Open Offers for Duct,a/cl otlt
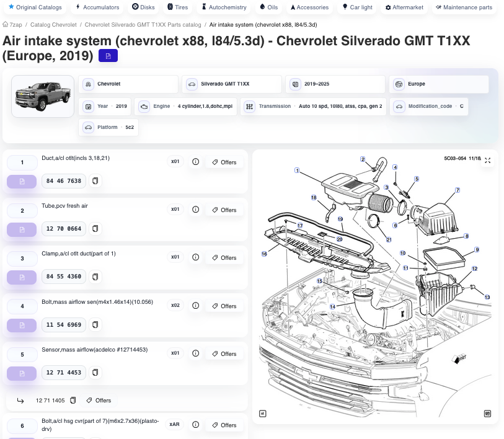Viewport: 504px width, 439px height. click(224, 162)
